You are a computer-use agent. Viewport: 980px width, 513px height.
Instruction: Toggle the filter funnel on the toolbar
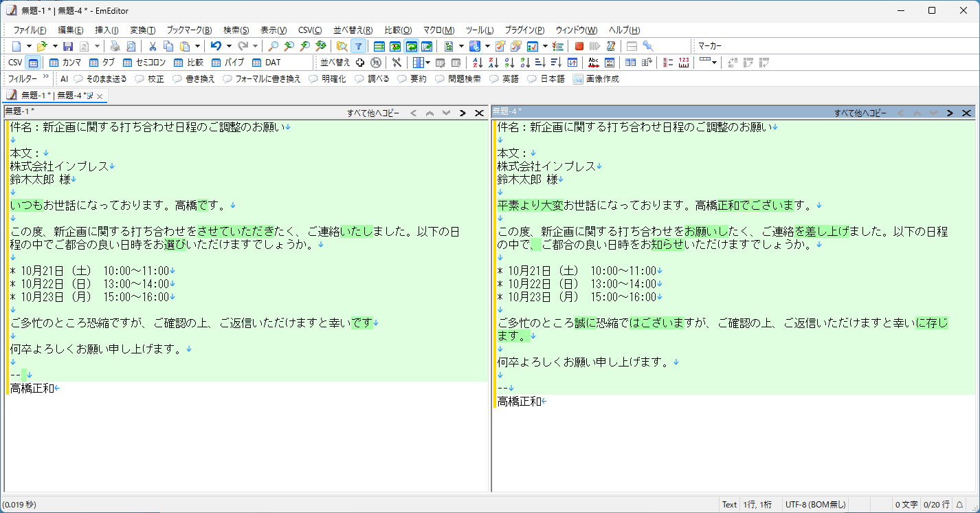[358, 46]
